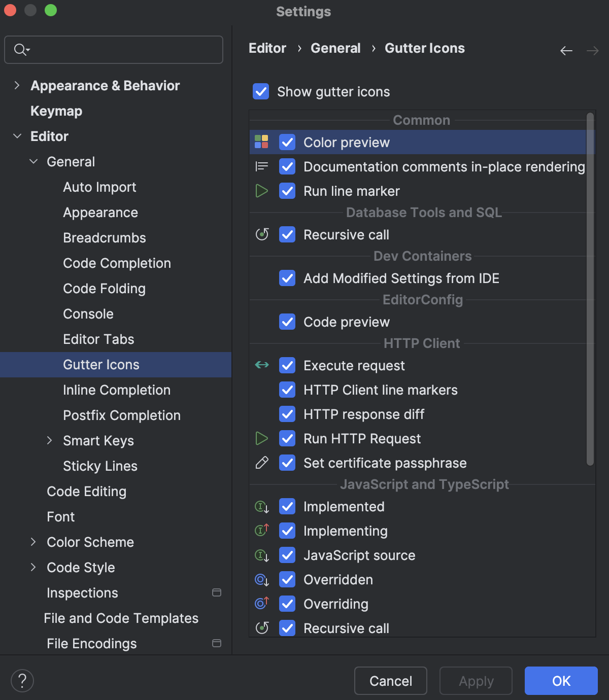
Task: Click inside the settings search field
Action: [x=113, y=50]
